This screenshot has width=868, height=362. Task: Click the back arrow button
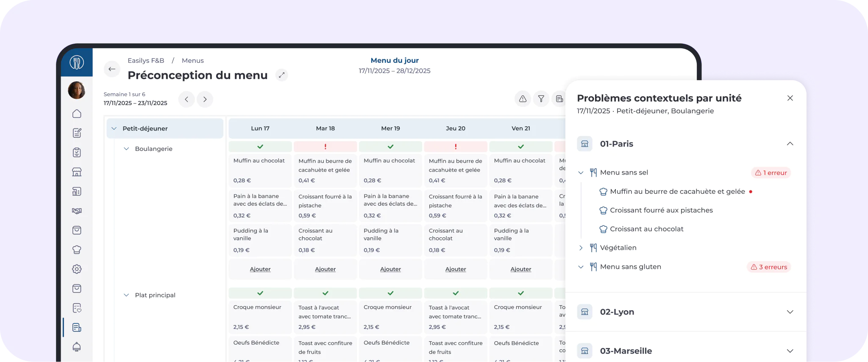112,69
